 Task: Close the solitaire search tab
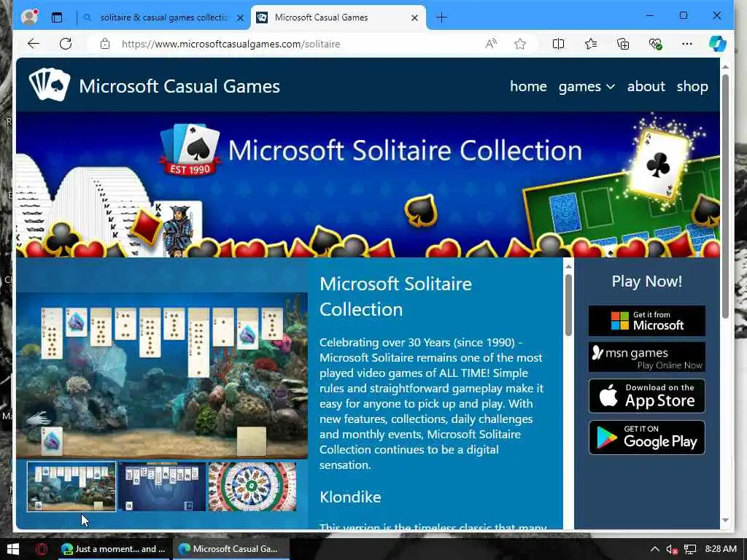240,17
